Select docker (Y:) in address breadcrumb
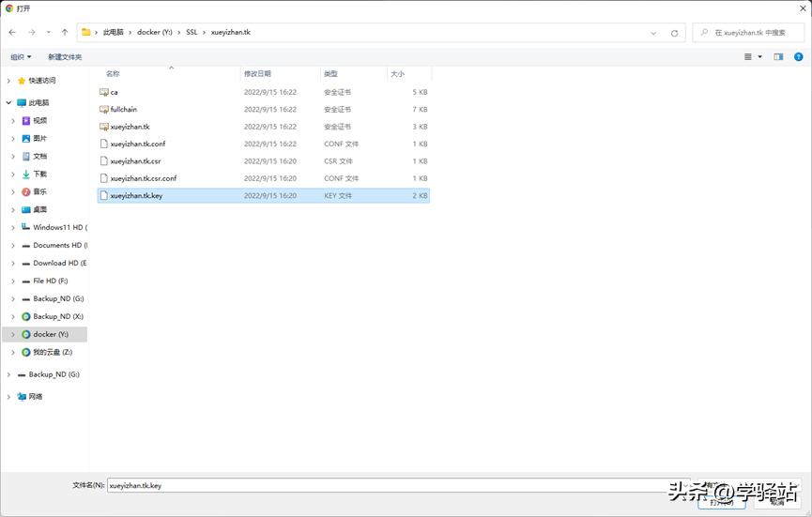The image size is (812, 517). pyautogui.click(x=154, y=32)
